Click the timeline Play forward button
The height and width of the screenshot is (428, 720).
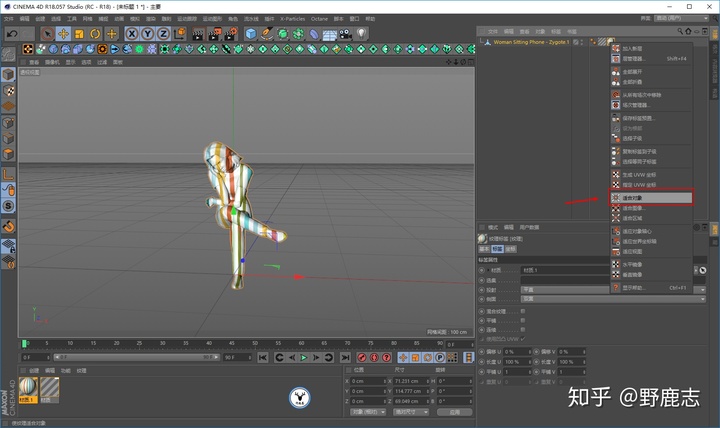coord(304,357)
